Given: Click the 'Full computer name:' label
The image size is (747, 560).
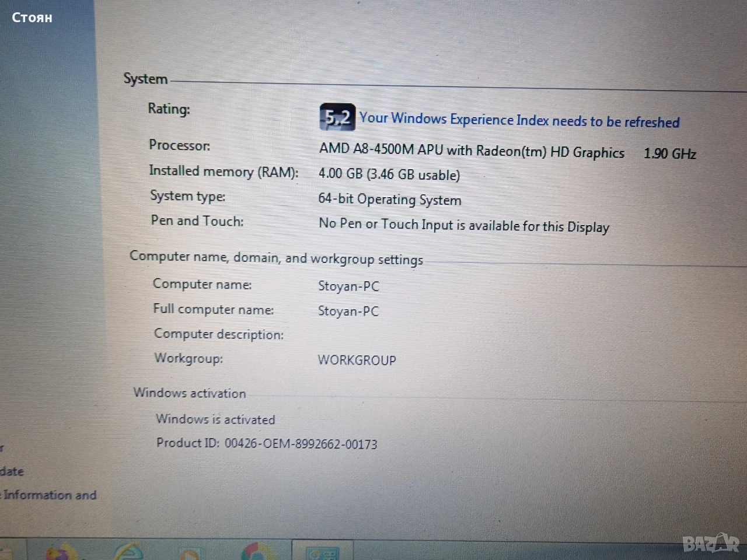Looking at the screenshot, I should click(213, 309).
